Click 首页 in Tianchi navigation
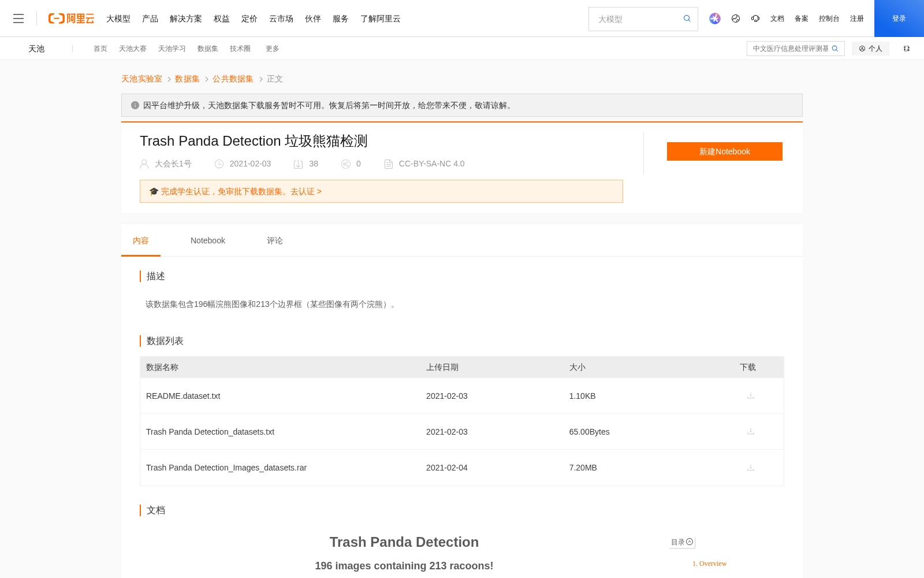The height and width of the screenshot is (578, 924). tap(100, 49)
